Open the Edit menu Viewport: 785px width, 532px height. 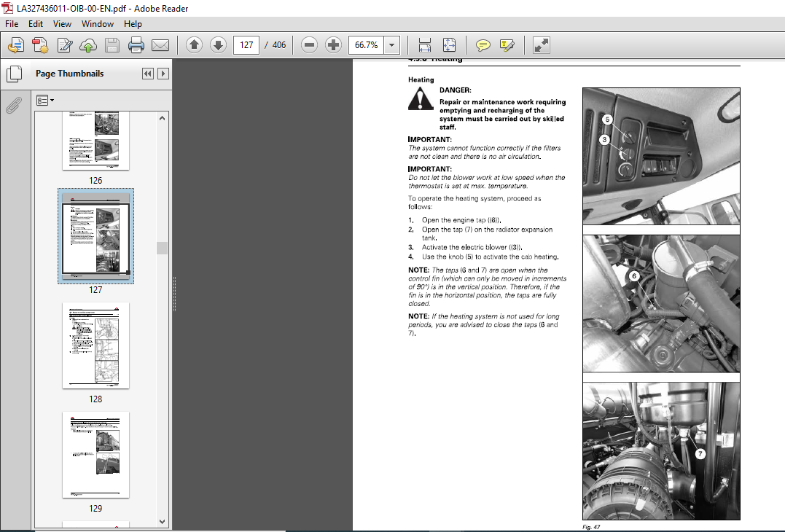point(36,24)
